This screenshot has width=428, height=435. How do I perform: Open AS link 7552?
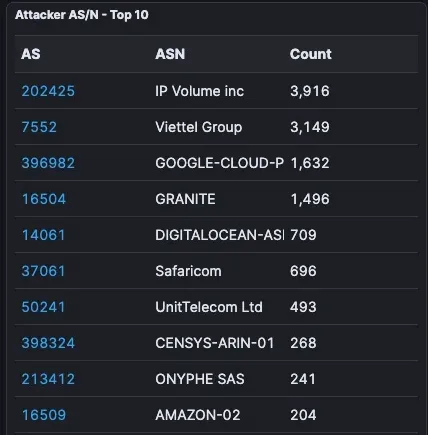pyautogui.click(x=39, y=127)
